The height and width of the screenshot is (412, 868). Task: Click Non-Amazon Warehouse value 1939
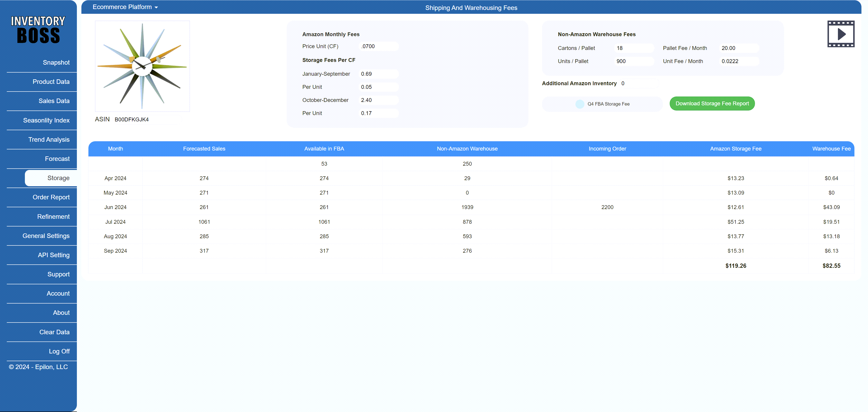point(467,207)
